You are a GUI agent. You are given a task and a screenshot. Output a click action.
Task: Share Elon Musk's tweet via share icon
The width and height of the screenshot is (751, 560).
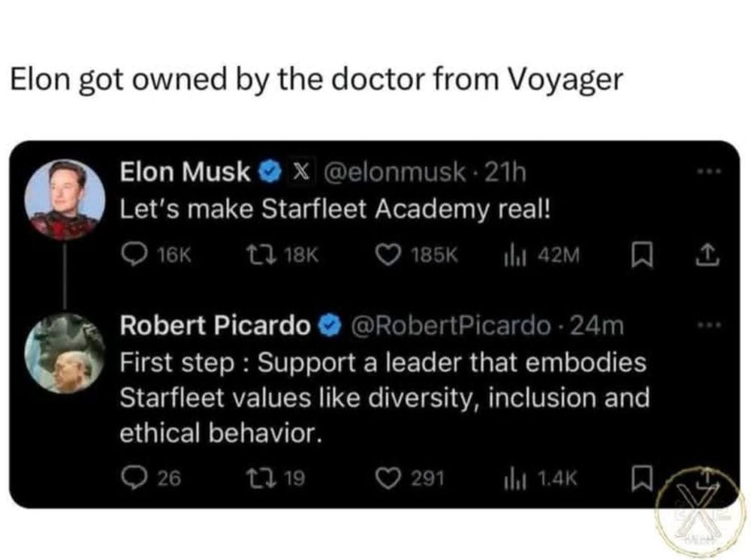pyautogui.click(x=707, y=254)
